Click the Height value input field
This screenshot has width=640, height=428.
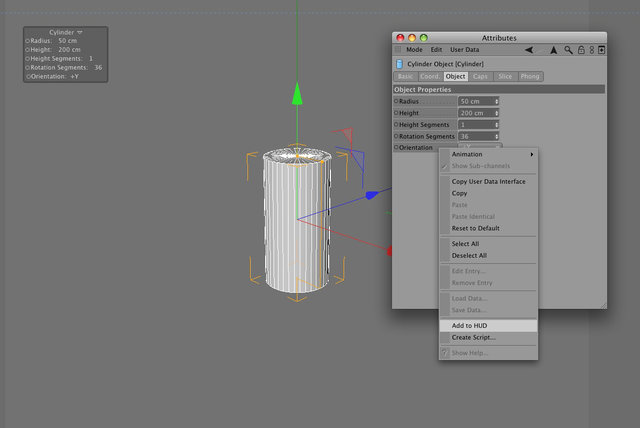click(x=478, y=113)
